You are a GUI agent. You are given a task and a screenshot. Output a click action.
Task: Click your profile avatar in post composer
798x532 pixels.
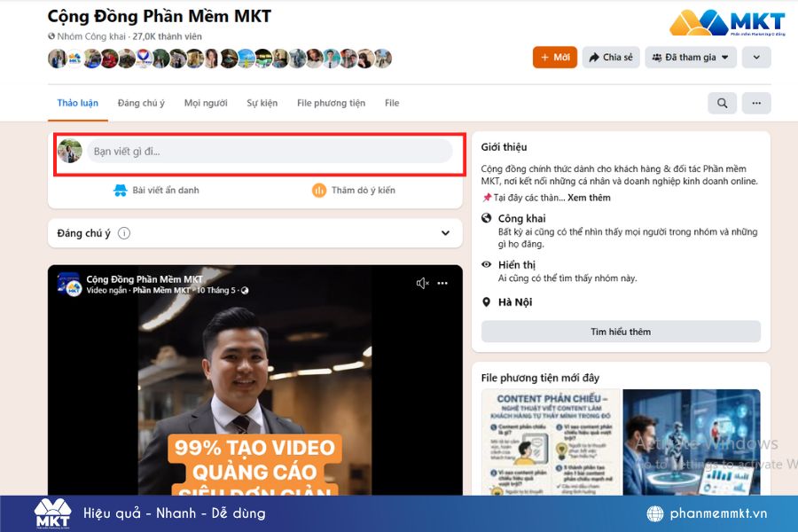[70, 152]
